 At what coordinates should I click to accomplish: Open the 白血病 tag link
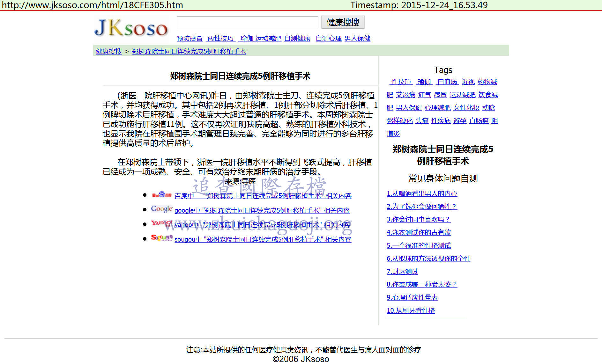click(x=447, y=82)
